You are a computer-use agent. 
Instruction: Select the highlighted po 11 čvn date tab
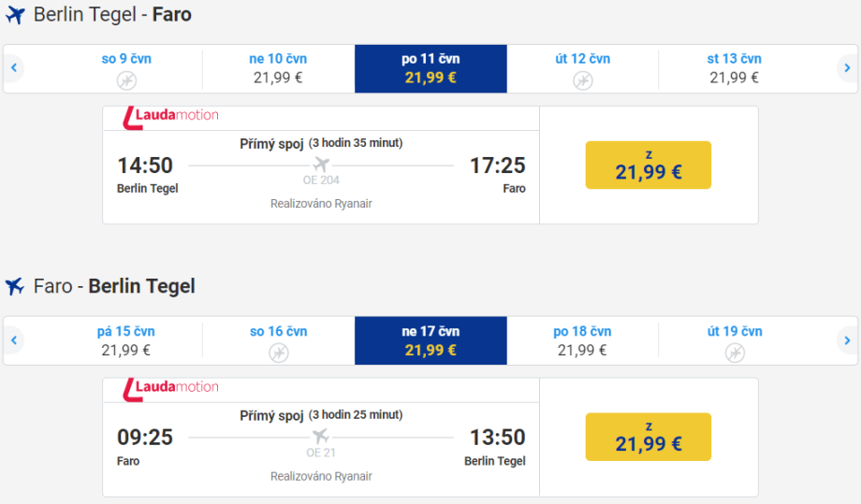click(430, 68)
